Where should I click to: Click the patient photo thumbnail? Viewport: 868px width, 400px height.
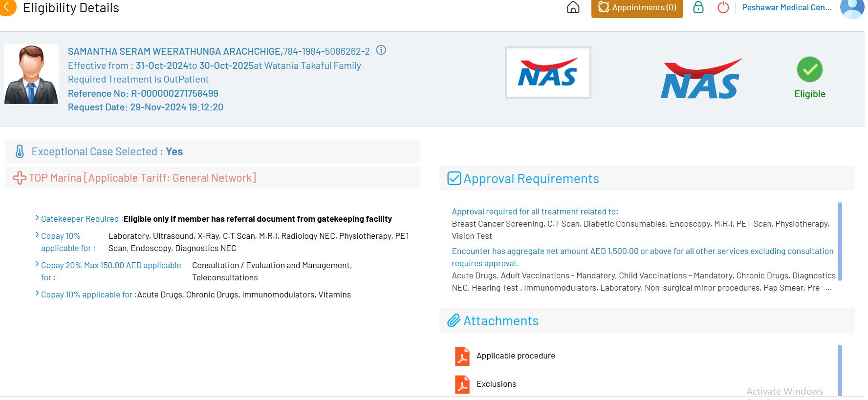[x=31, y=74]
